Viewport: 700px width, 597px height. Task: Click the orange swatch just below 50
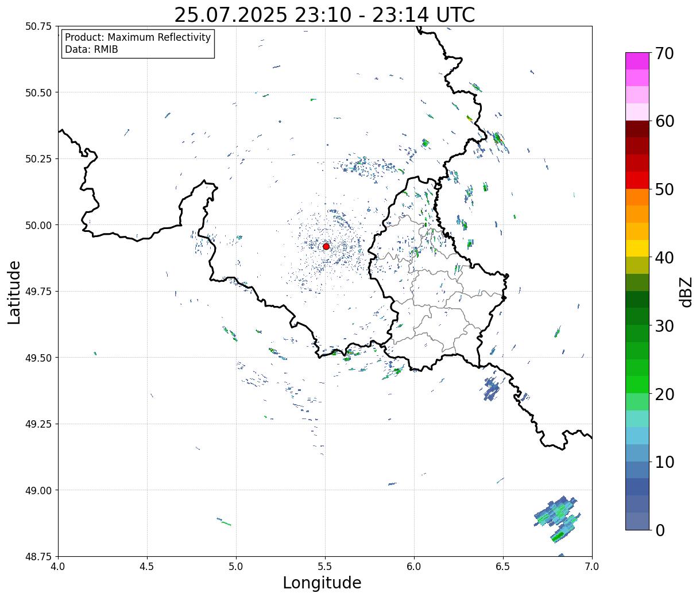coord(637,197)
